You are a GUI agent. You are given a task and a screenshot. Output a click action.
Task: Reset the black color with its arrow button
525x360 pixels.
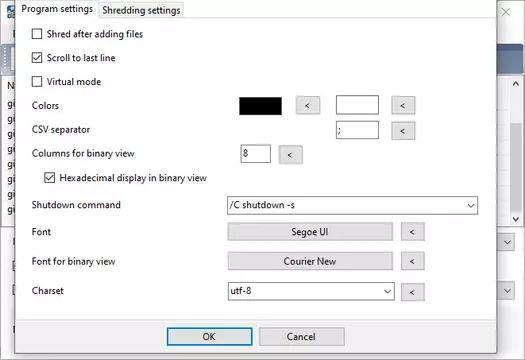(308, 105)
